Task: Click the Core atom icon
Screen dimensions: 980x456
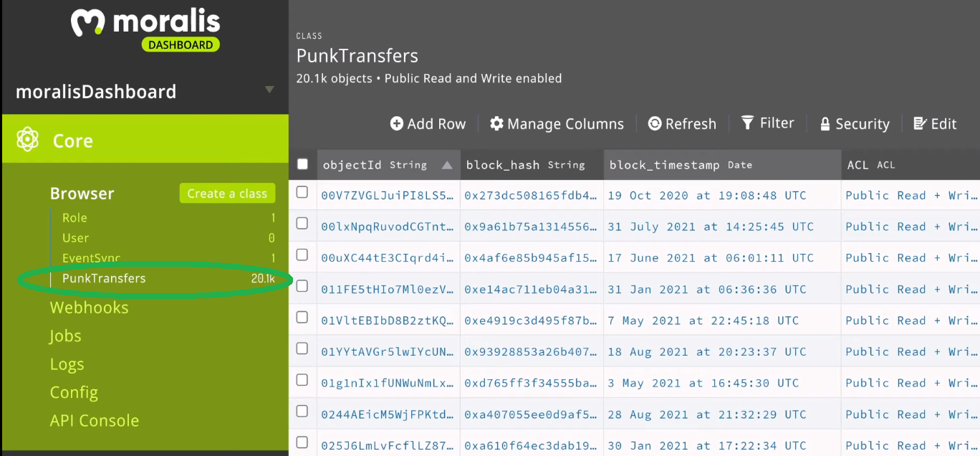Action: (x=27, y=139)
